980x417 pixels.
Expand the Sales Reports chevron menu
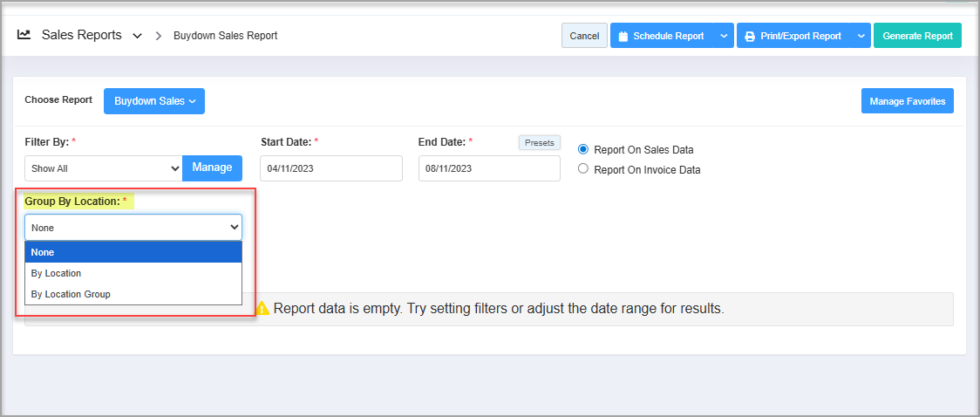click(137, 37)
